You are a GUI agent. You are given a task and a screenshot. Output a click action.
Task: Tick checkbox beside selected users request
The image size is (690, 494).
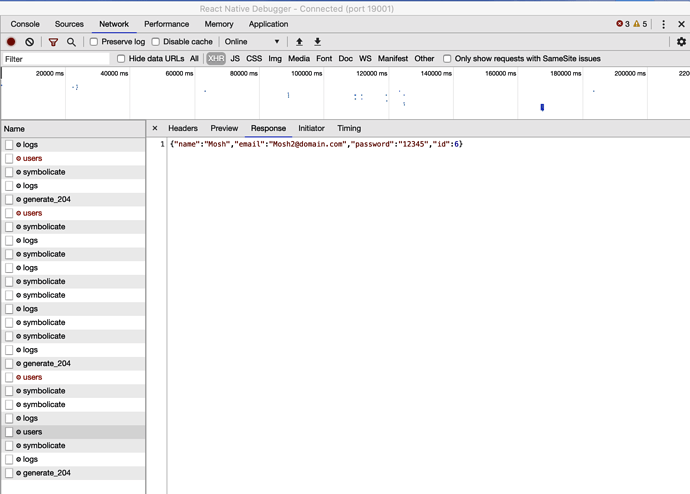pos(9,432)
